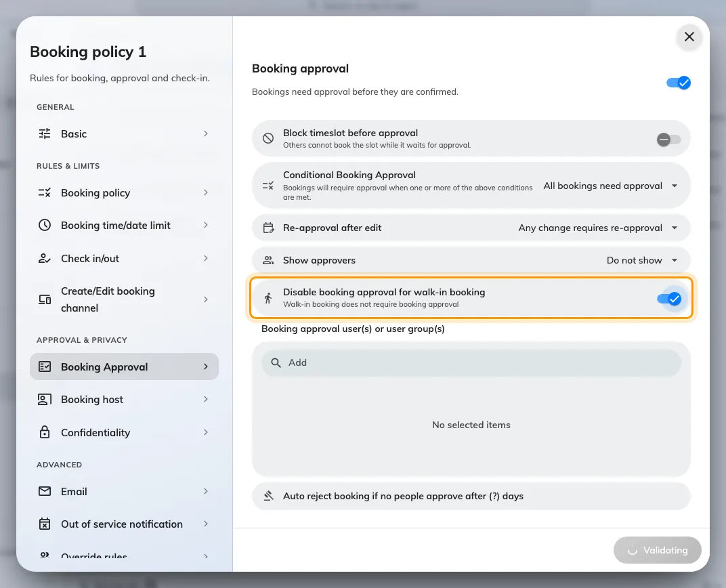Viewport: 726px width, 588px height.
Task: Expand Create/Edit booking channel chevron
Action: 206,299
